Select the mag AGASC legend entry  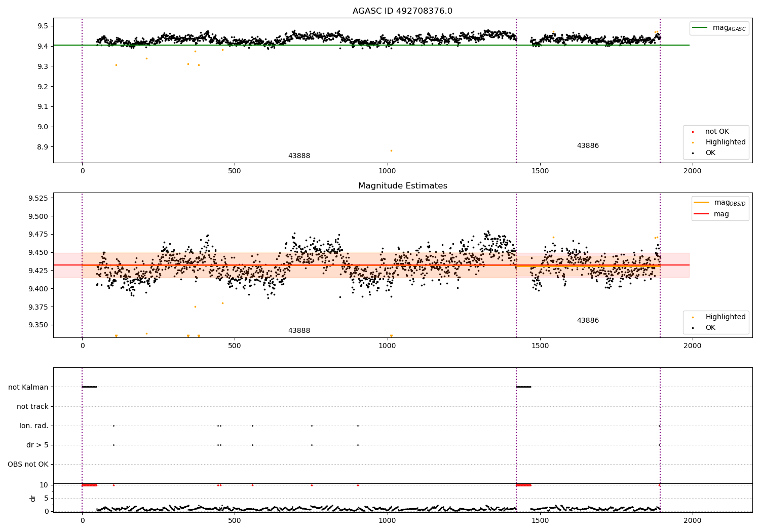pyautogui.click(x=719, y=28)
